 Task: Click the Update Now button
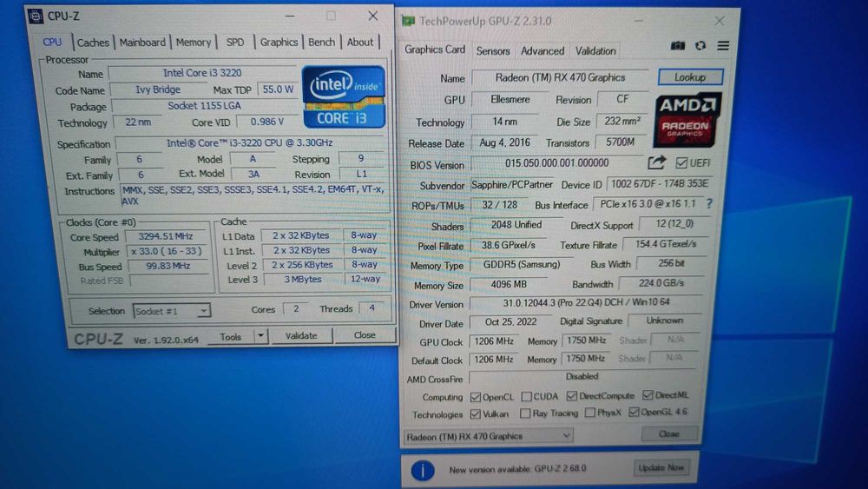661,468
